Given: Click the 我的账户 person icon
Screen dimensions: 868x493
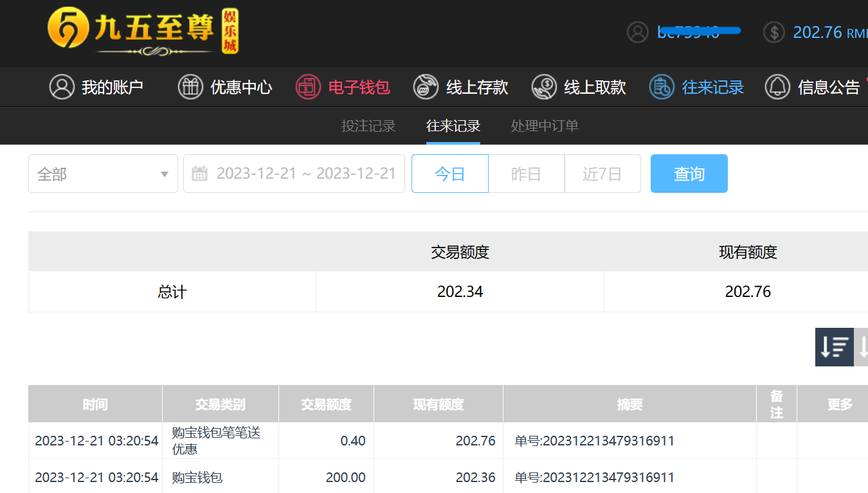Looking at the screenshot, I should [62, 87].
